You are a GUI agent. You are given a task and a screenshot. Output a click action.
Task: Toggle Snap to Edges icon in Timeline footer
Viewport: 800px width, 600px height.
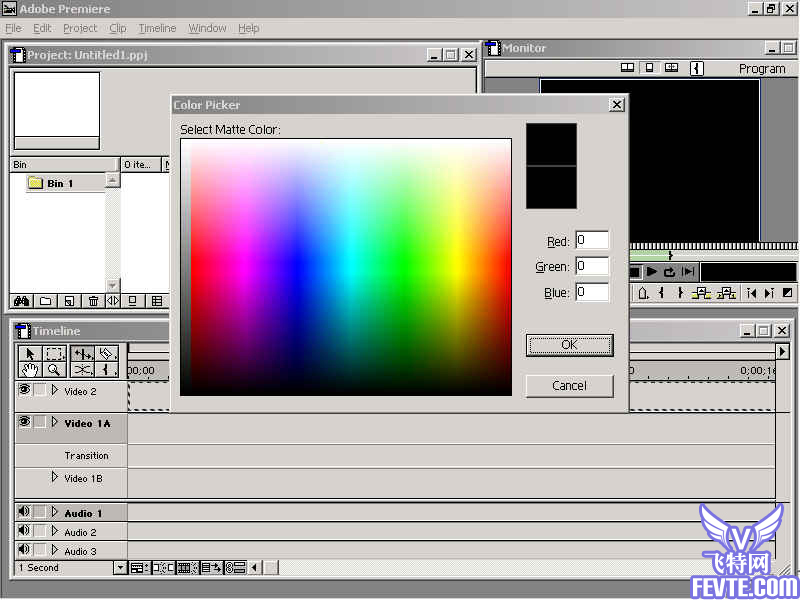[163, 567]
